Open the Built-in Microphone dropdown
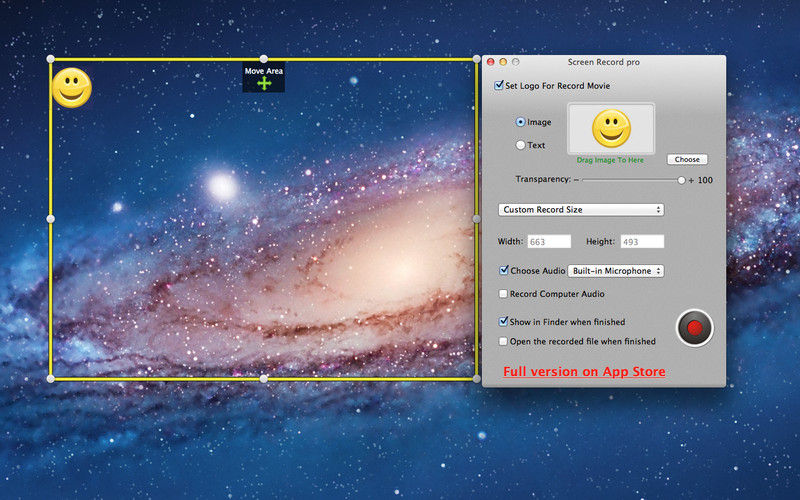 (x=616, y=270)
